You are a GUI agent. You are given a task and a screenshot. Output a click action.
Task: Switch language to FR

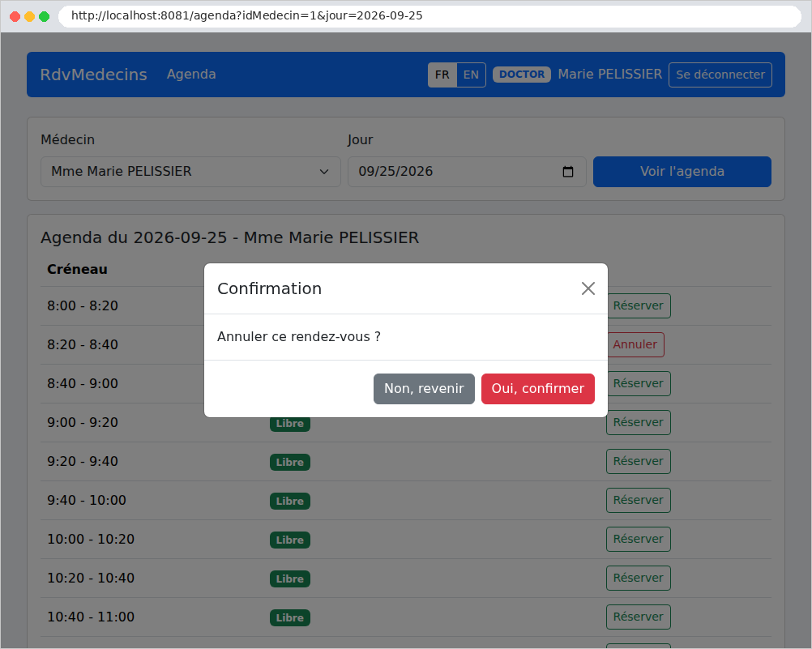click(x=442, y=75)
